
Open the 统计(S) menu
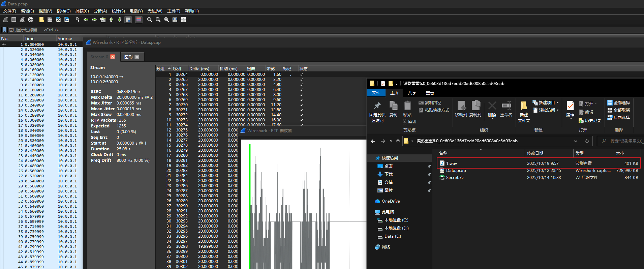[x=118, y=11]
